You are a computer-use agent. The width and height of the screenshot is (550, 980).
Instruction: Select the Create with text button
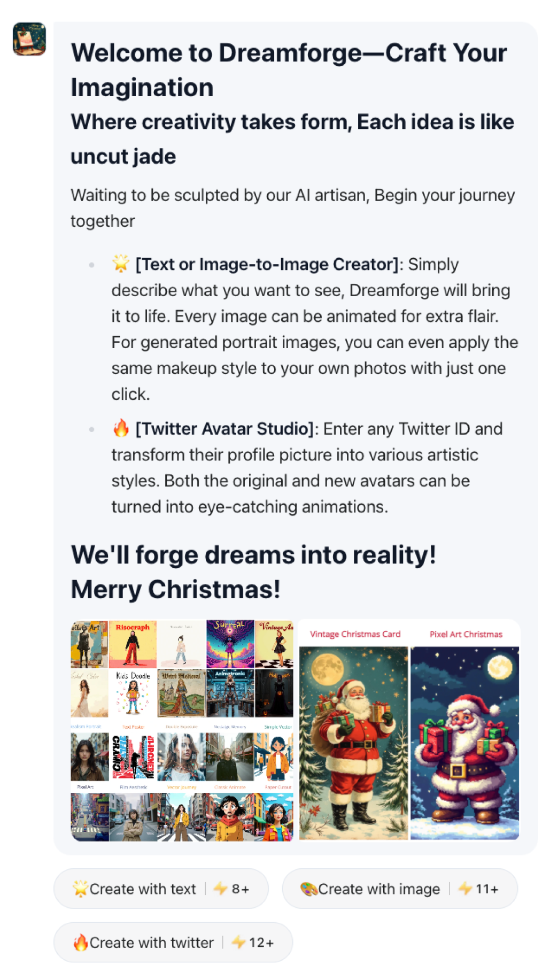pos(161,889)
